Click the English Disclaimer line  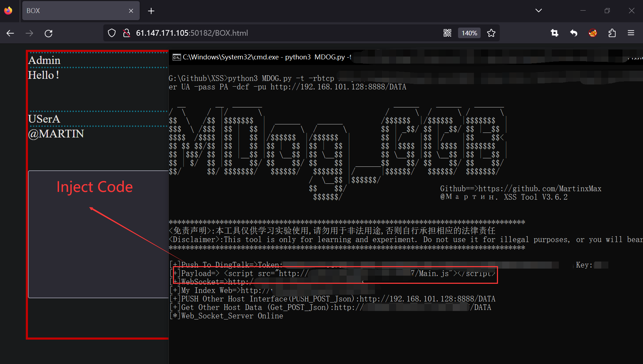(x=406, y=240)
